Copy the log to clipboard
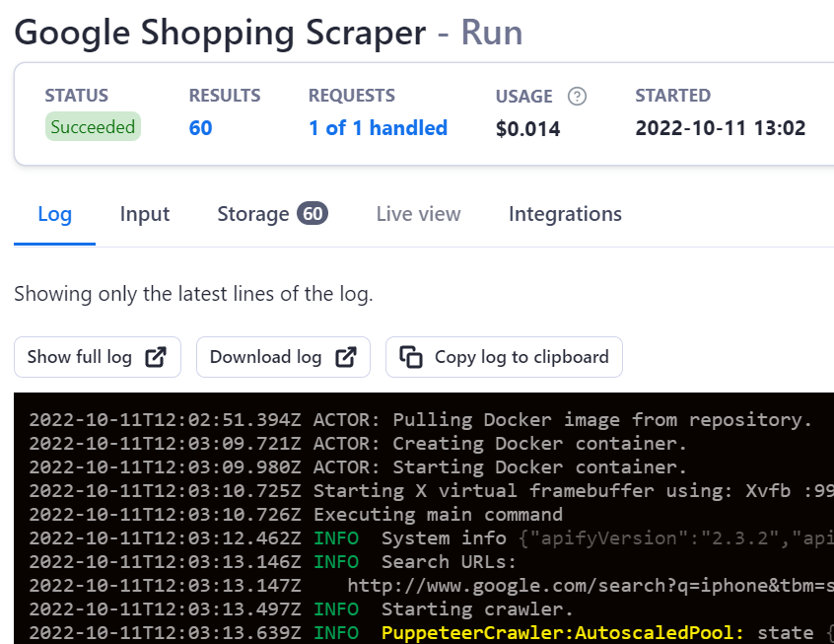Screen dimensions: 834x644 pyautogui.click(x=504, y=356)
